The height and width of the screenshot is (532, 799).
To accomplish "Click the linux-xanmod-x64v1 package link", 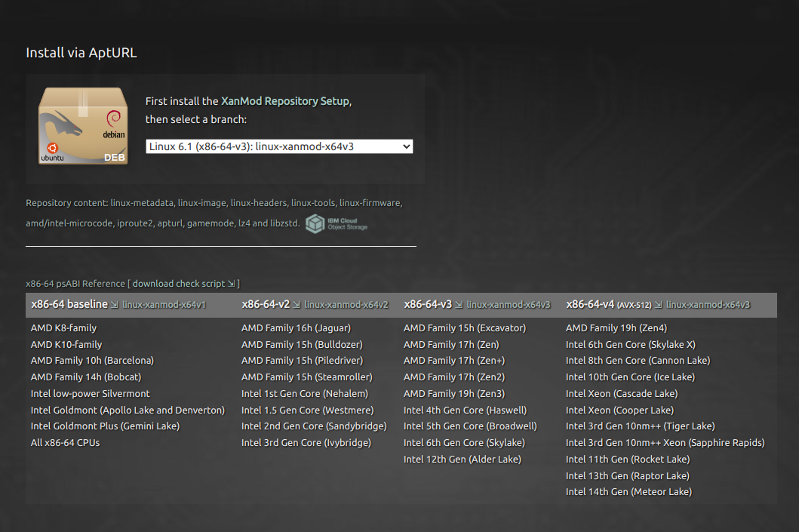I will (x=164, y=305).
